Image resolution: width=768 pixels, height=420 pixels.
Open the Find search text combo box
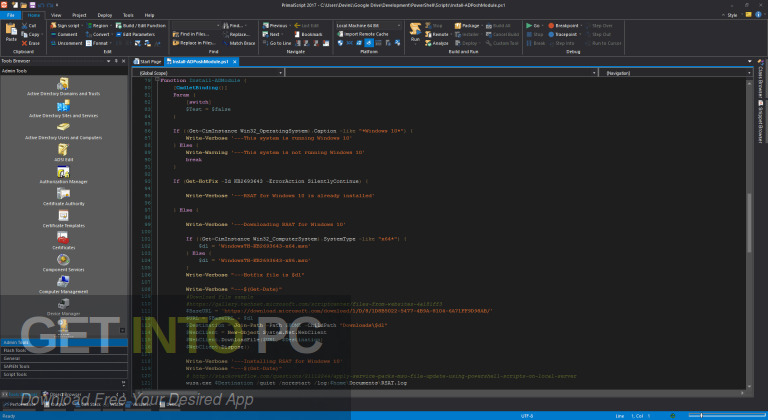[x=196, y=25]
